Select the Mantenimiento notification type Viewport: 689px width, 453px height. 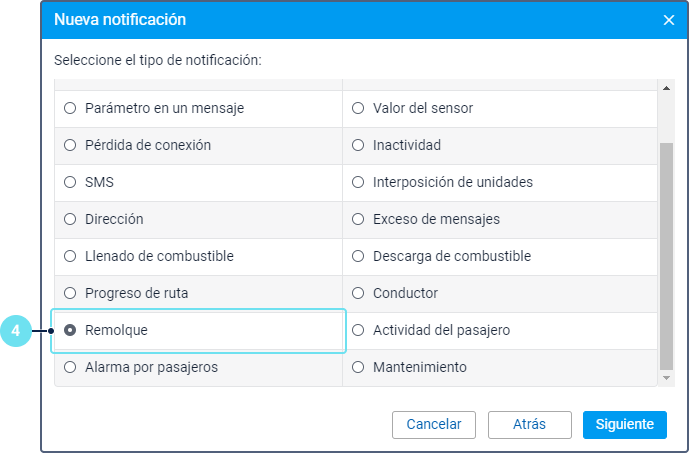[x=358, y=367]
